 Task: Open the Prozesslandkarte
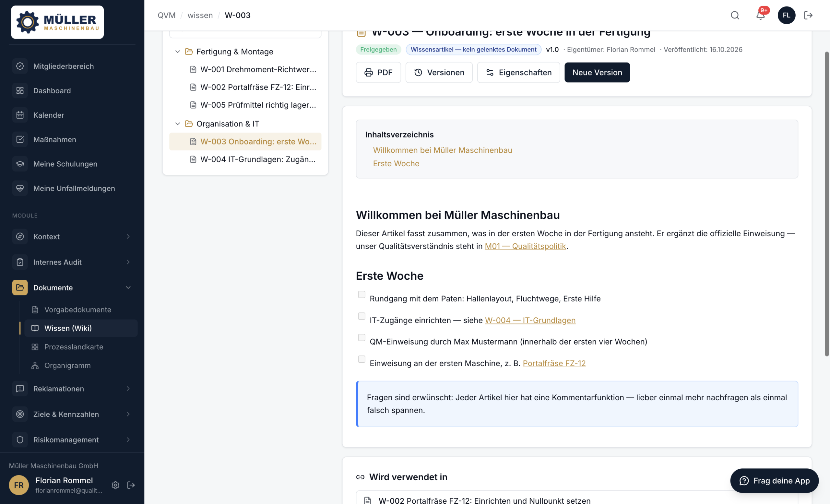(81, 347)
